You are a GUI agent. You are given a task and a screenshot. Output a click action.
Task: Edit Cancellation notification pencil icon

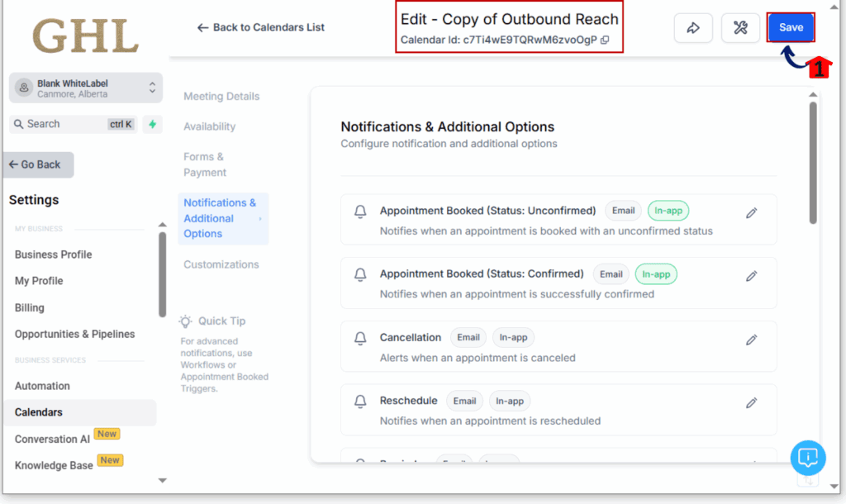tap(751, 340)
